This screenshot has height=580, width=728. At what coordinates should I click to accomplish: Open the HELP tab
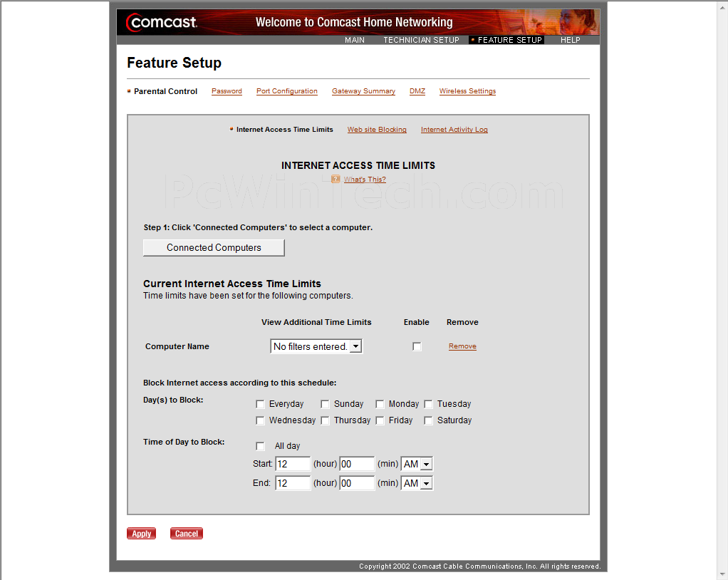570,40
